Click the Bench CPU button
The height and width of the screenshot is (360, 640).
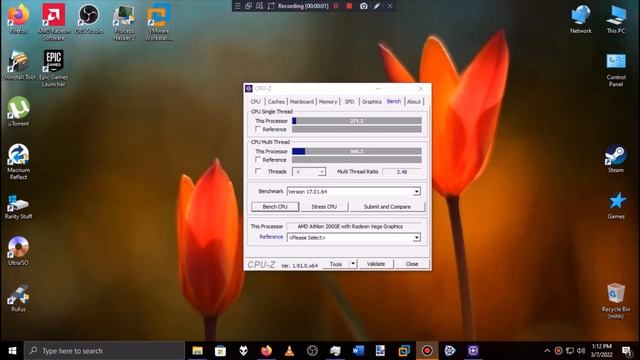coord(275,207)
